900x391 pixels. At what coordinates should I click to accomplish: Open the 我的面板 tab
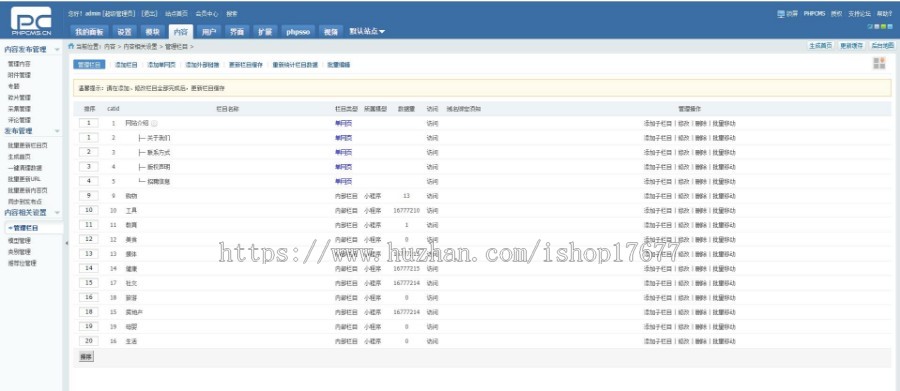point(89,32)
